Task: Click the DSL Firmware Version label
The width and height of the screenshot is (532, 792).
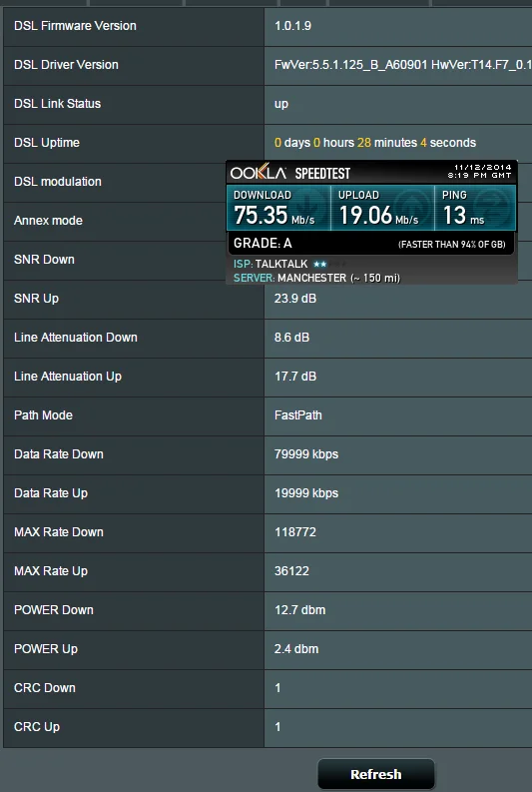Action: click(x=75, y=26)
